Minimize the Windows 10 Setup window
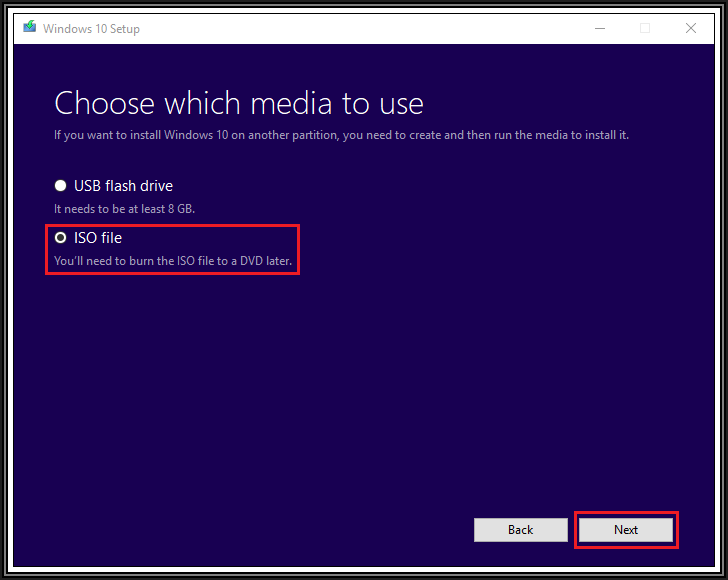728x580 pixels. (600, 28)
